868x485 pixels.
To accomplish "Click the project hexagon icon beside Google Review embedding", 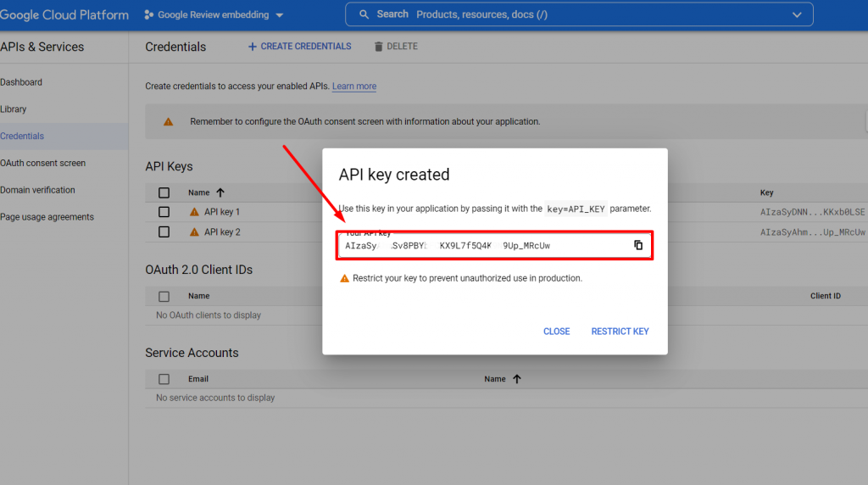I will click(148, 15).
